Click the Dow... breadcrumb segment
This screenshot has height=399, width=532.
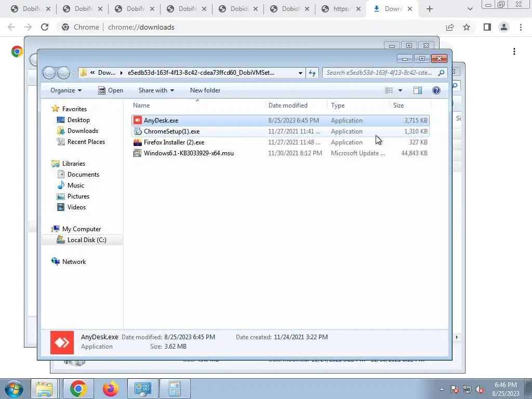(x=107, y=73)
